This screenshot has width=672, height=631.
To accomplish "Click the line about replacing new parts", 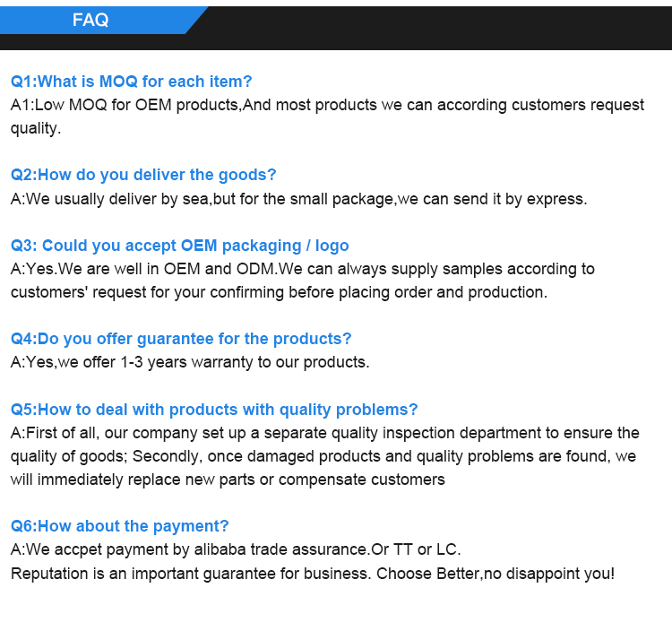I will tap(228, 480).
